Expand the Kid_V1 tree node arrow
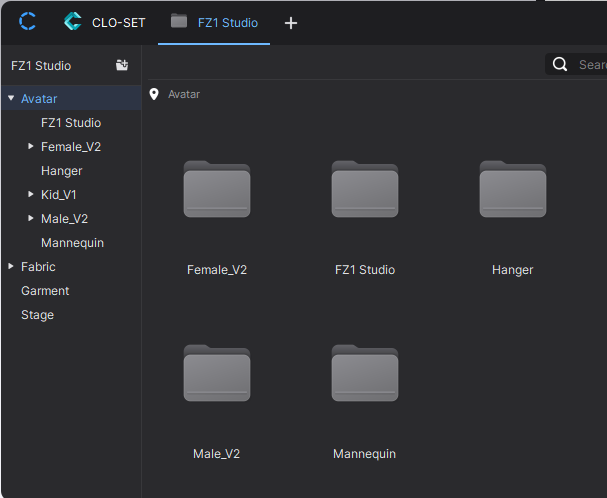Screen dimensions: 607x498 tap(31, 195)
